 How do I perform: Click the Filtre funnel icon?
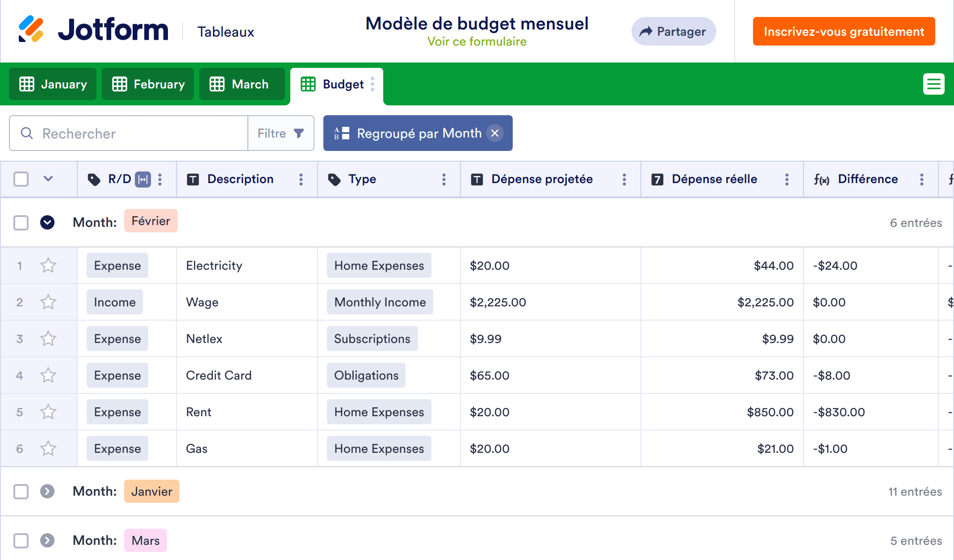[299, 133]
